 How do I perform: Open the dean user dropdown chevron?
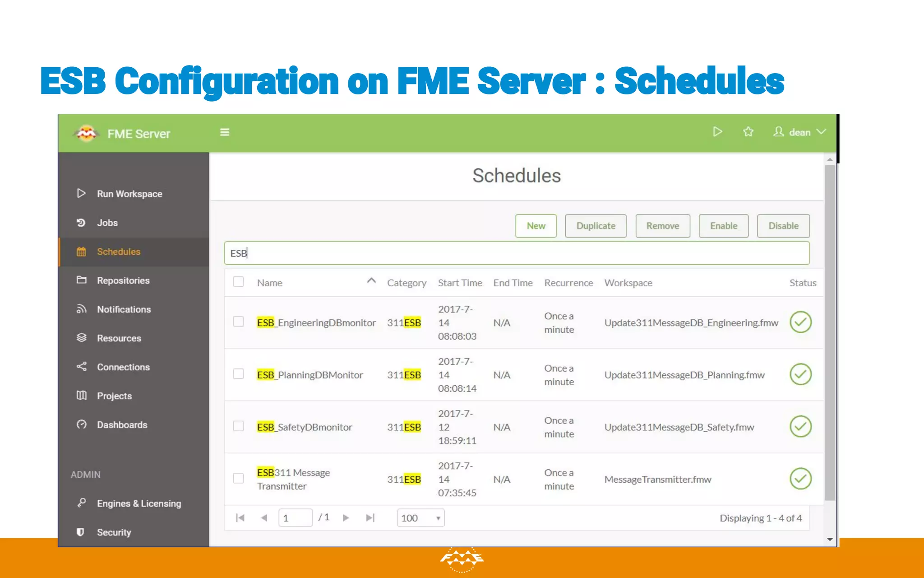coord(822,132)
